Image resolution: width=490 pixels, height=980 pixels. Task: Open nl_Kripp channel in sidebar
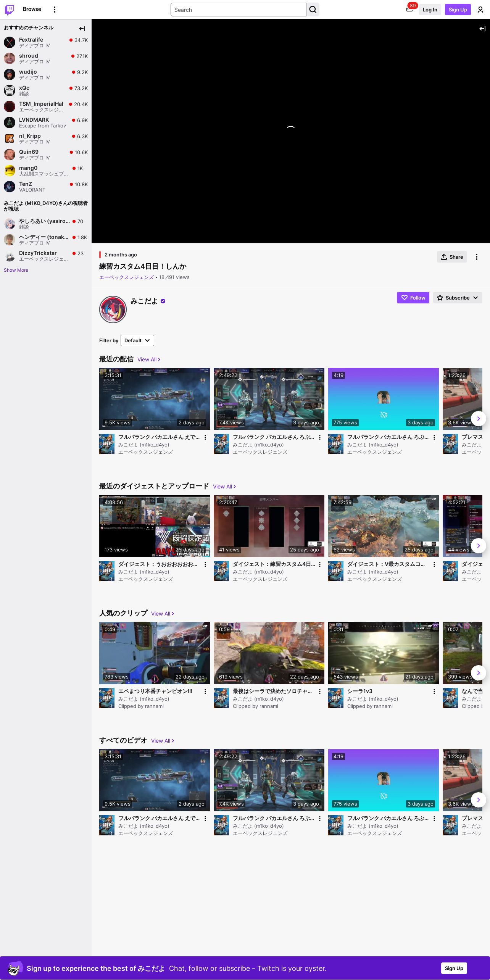[x=46, y=139]
